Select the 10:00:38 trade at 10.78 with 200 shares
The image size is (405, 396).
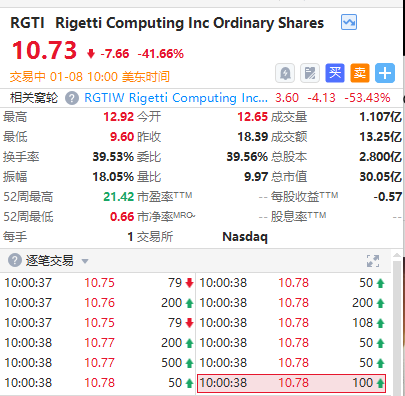pyautogui.click(x=292, y=303)
